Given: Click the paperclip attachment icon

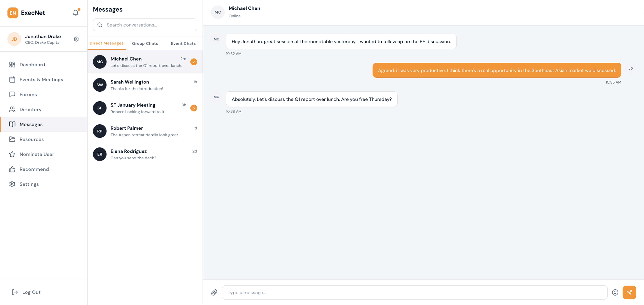Looking at the screenshot, I should coord(214,292).
